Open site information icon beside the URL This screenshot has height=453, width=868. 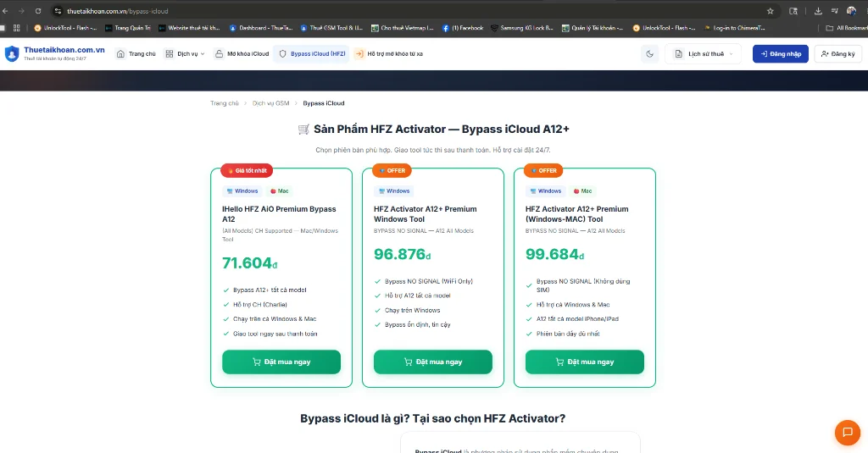coord(58,11)
